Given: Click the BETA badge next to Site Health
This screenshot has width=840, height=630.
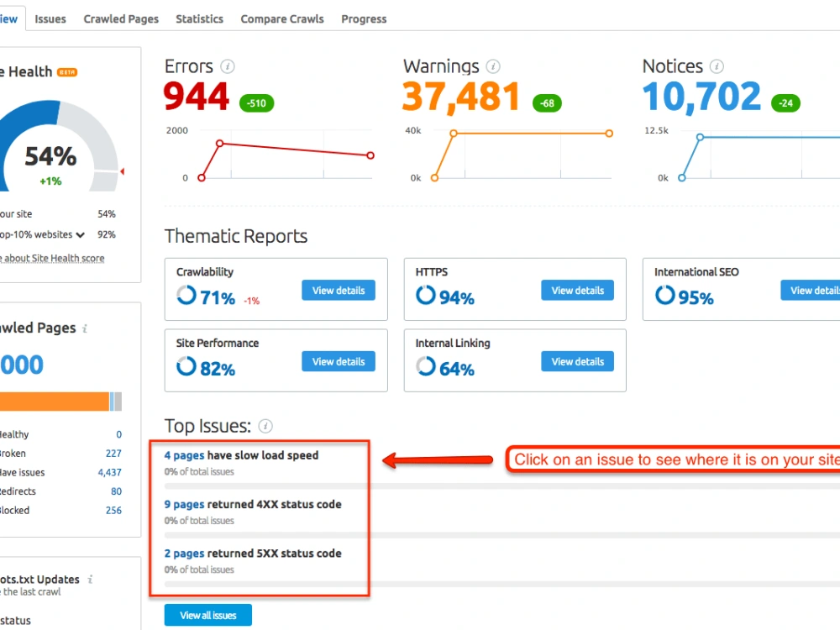Looking at the screenshot, I should tap(67, 72).
